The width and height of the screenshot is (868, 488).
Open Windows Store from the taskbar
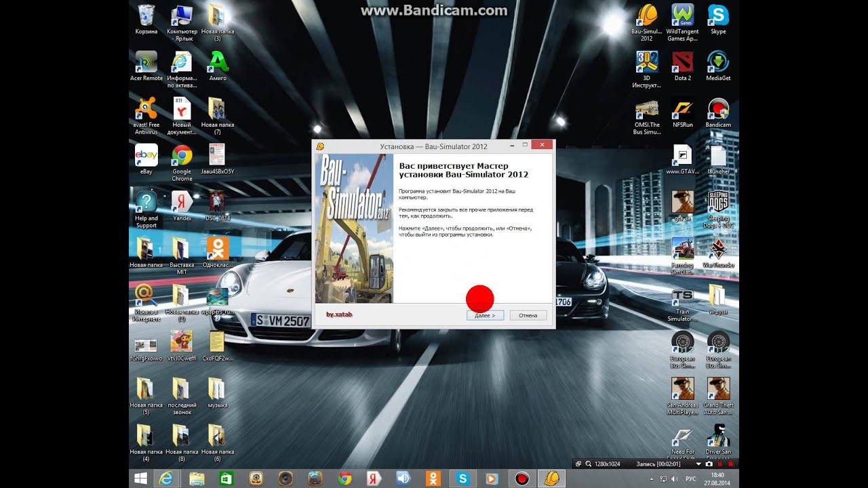(x=226, y=479)
